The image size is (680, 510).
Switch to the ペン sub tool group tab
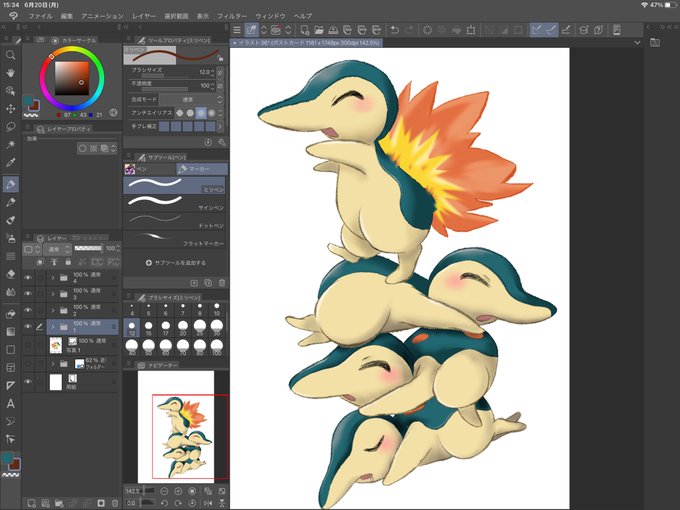click(x=149, y=169)
